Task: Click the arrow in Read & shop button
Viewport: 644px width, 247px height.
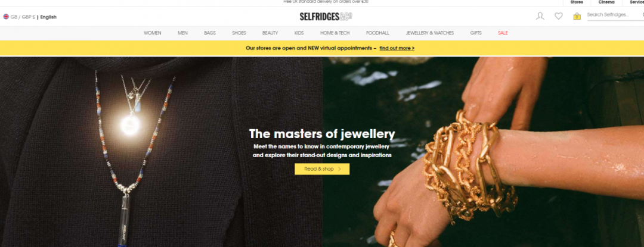Action: [x=339, y=169]
